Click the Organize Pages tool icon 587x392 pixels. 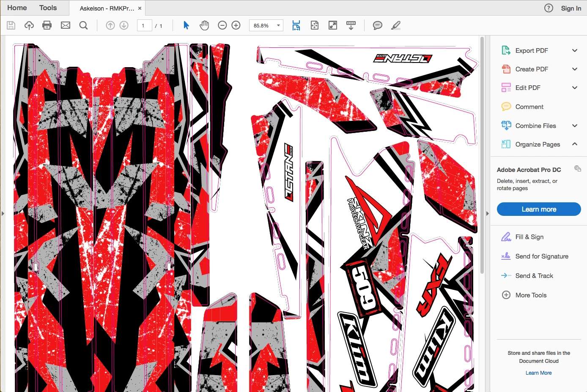tap(506, 144)
